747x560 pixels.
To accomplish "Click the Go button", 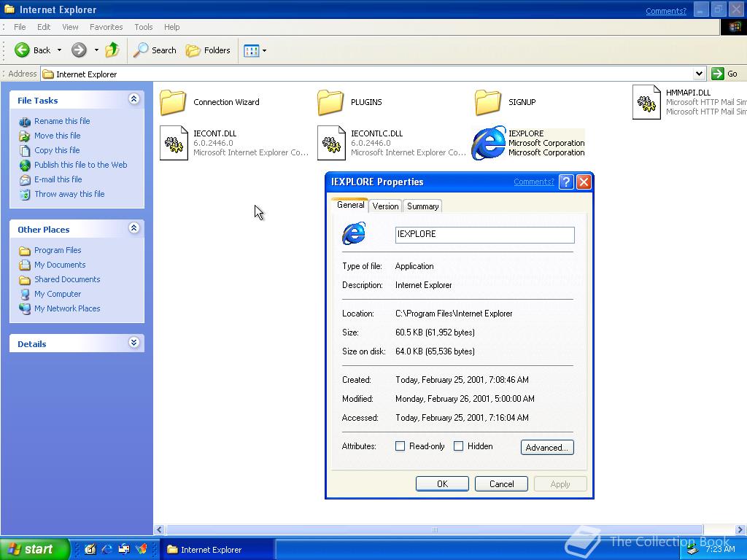I will click(x=724, y=74).
